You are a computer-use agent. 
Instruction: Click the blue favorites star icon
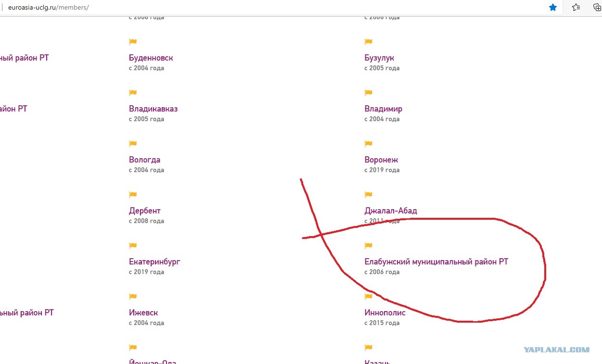[553, 7]
